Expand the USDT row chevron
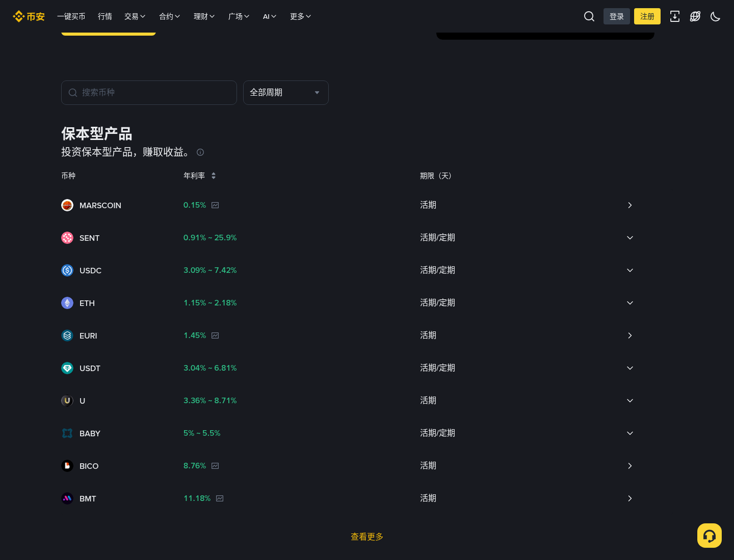 pyautogui.click(x=630, y=368)
